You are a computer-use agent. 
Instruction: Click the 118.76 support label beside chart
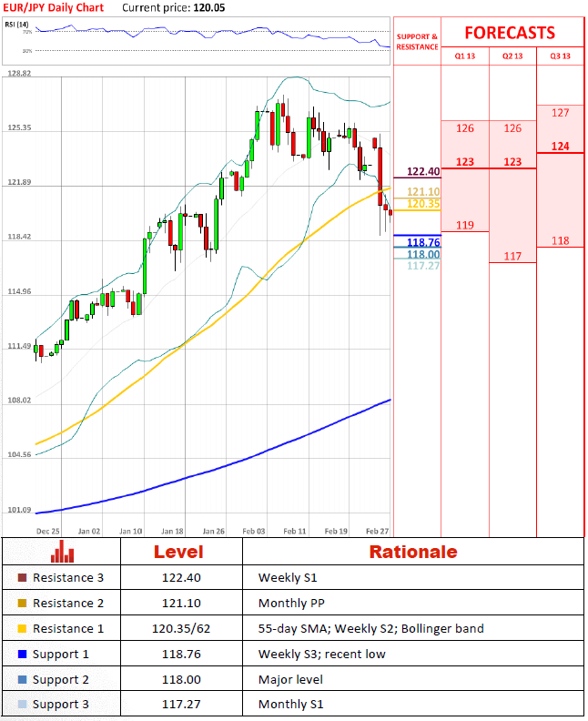click(x=423, y=242)
